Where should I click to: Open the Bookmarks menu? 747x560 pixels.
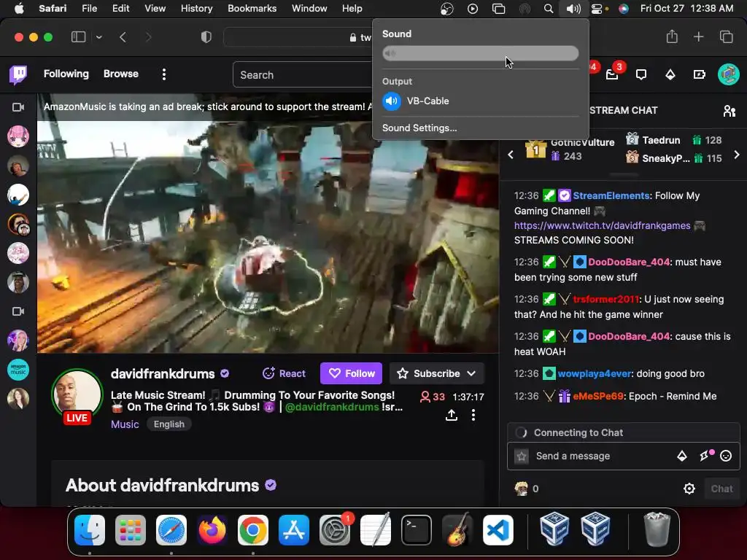[252, 9]
